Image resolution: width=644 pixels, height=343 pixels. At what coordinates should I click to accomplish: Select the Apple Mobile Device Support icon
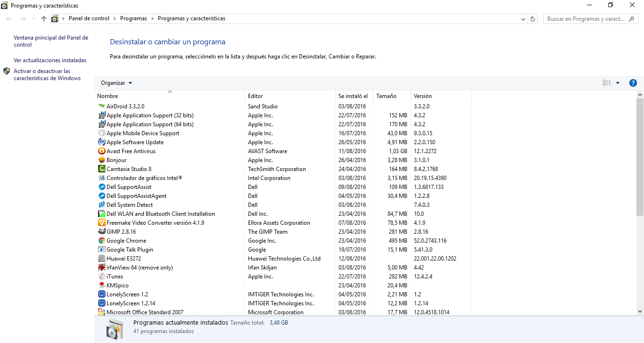pos(102,133)
